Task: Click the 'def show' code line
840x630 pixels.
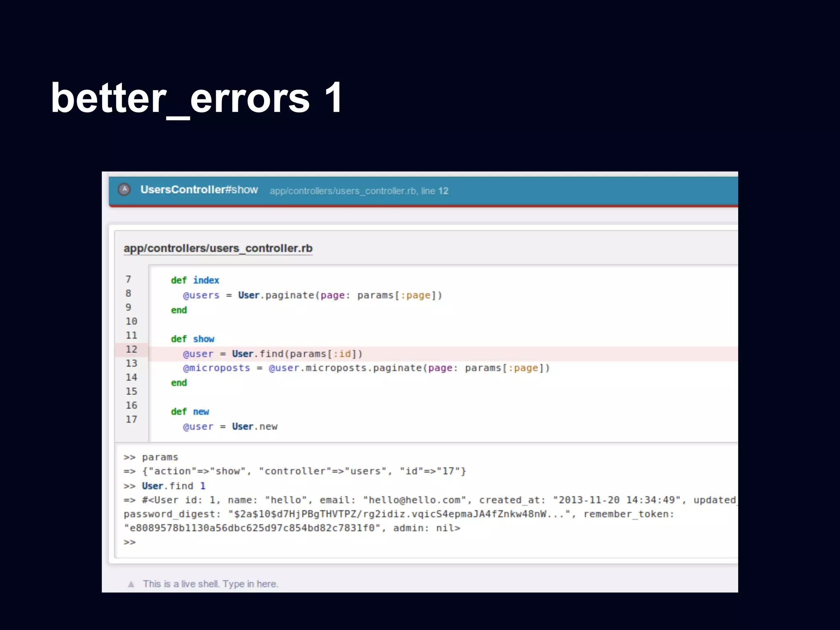Action: tap(192, 339)
